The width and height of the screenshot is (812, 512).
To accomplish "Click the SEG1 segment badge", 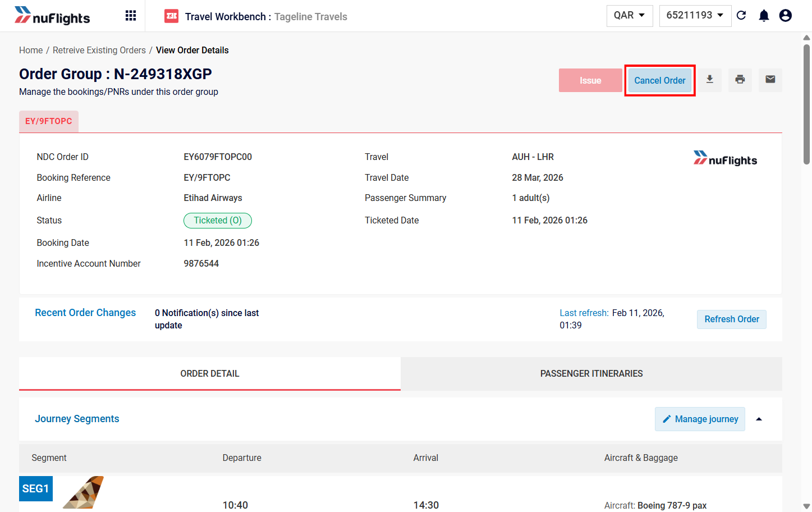I will click(36, 488).
